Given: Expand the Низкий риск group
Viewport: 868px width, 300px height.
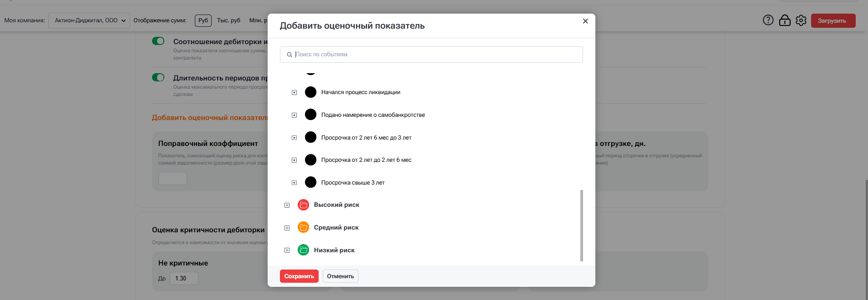Looking at the screenshot, I should [x=287, y=250].
